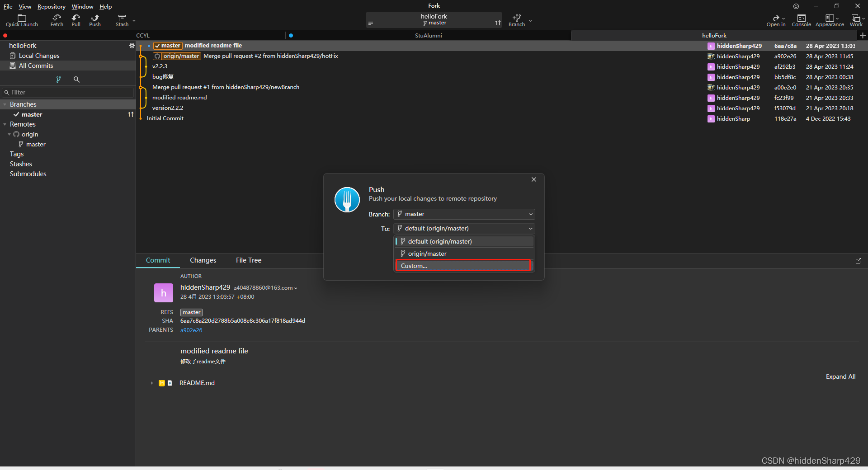The height and width of the screenshot is (470, 868).
Task: Click the Branch toolbar icon
Action: [517, 20]
